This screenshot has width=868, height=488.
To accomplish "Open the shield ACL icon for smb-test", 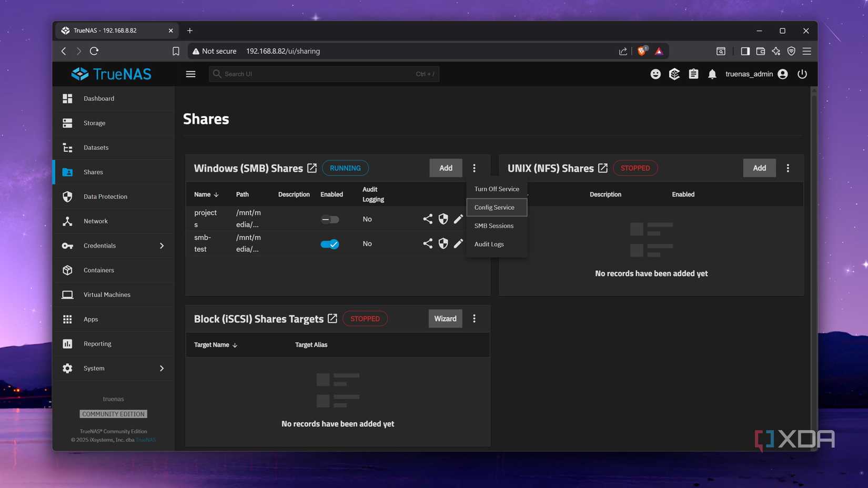I will [x=443, y=243].
